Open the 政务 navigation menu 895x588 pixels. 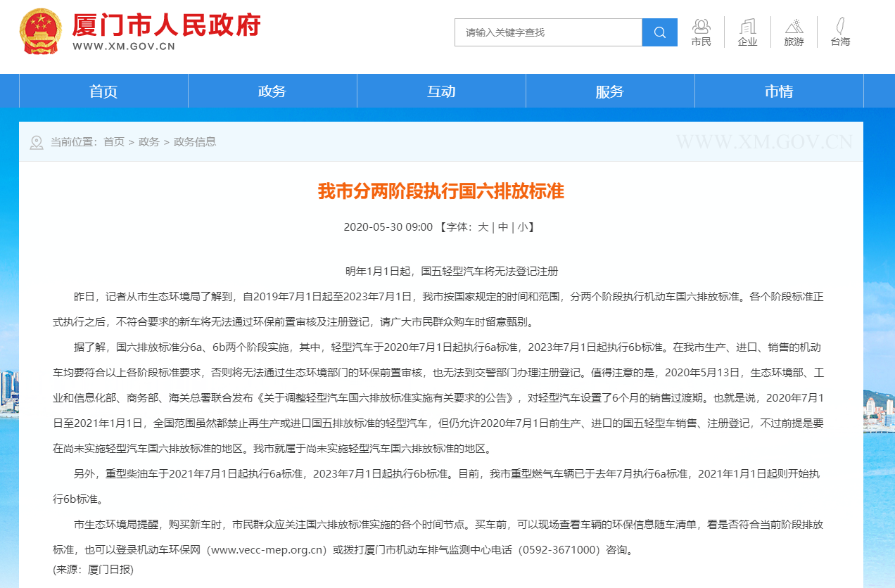272,91
